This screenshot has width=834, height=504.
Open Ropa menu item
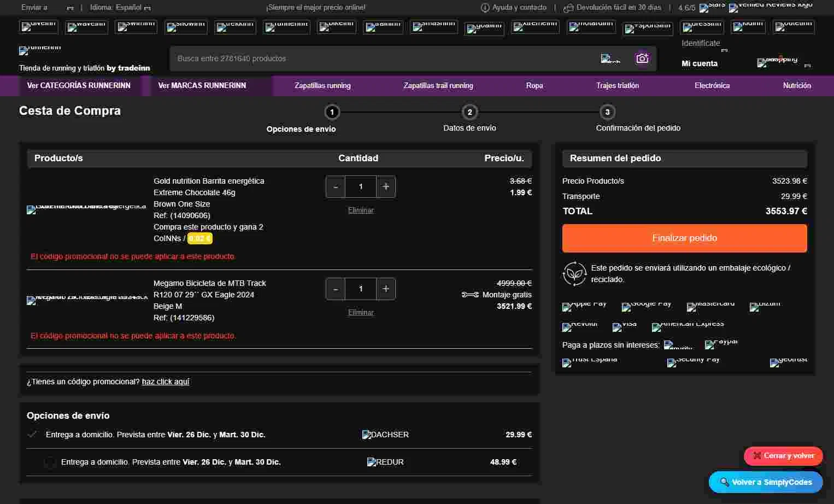(535, 86)
